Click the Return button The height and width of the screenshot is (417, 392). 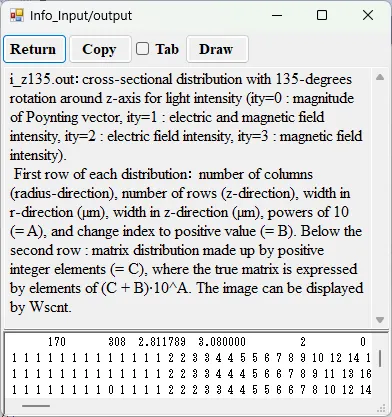coord(34,49)
